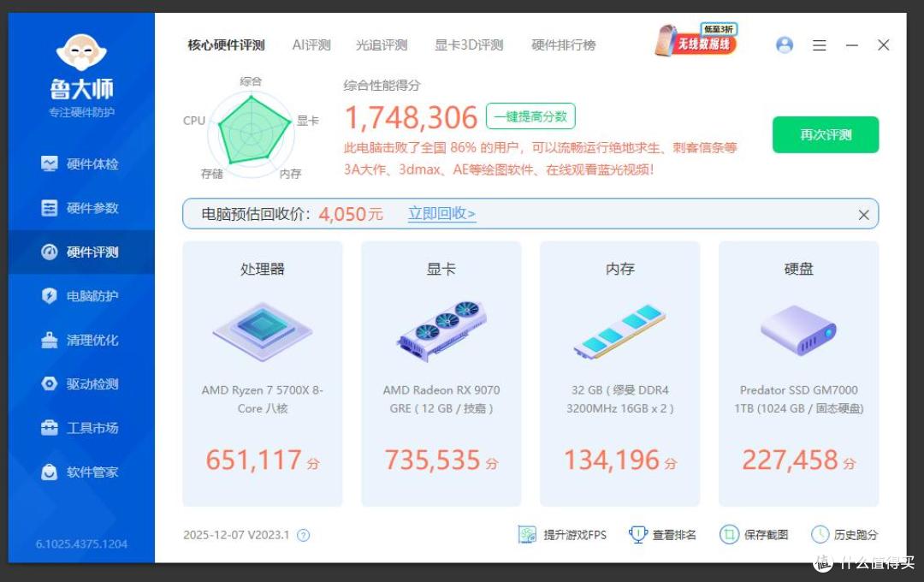Open 工具市场 in the sidebar

tap(80, 428)
